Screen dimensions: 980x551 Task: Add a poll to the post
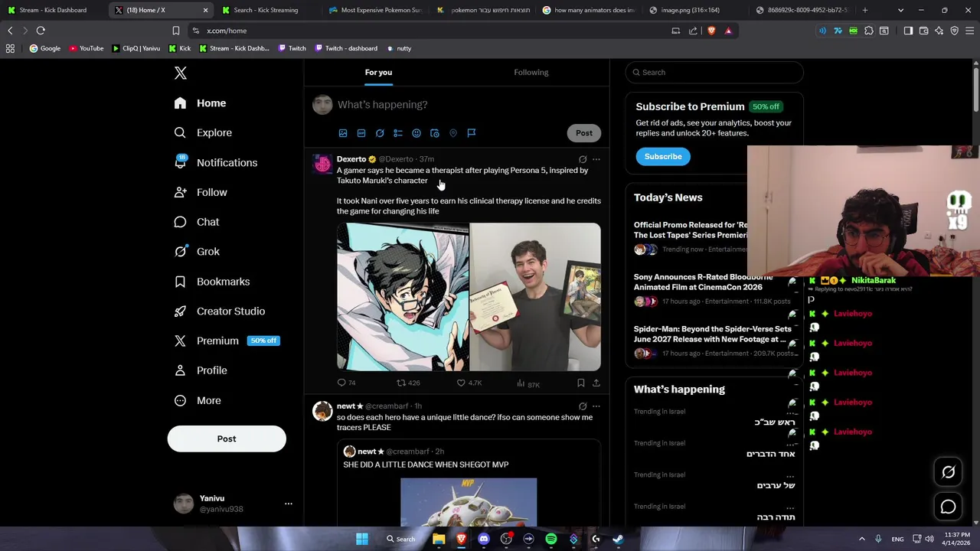(x=398, y=133)
